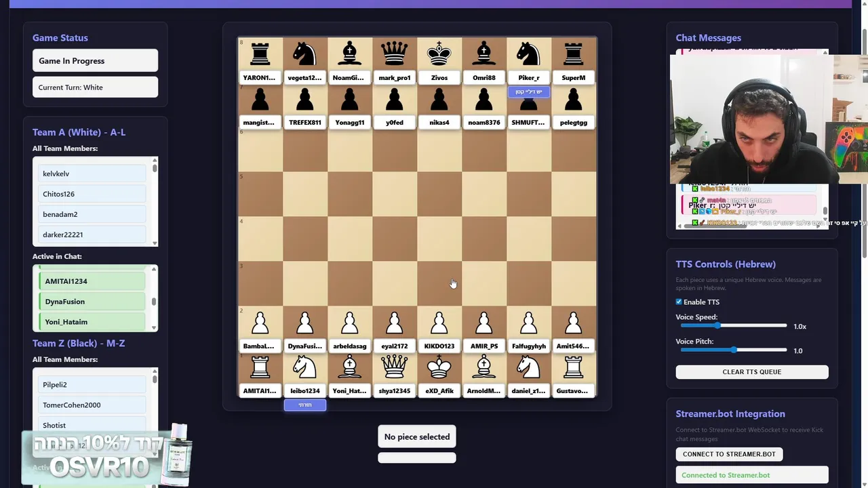Select the black rook labeled YARON1

(260, 54)
